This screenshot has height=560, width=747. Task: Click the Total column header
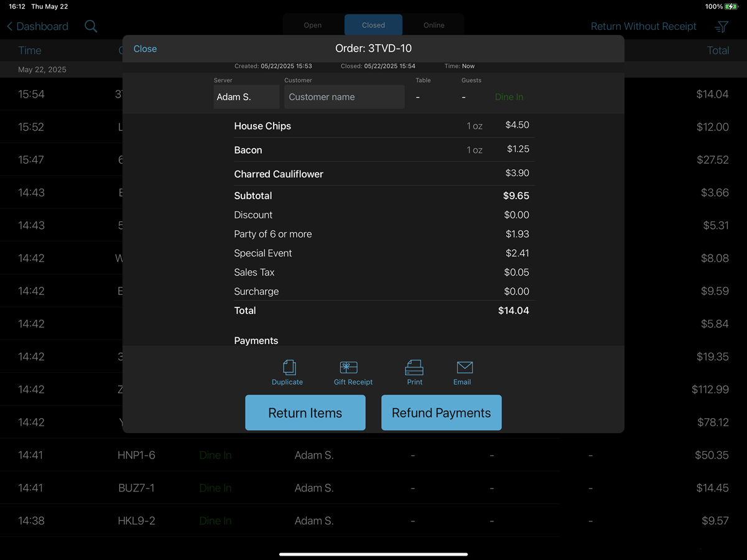tap(718, 50)
